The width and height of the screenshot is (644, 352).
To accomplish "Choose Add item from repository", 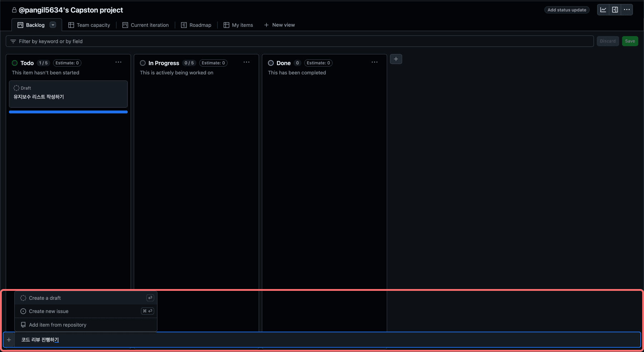I will pyautogui.click(x=86, y=325).
